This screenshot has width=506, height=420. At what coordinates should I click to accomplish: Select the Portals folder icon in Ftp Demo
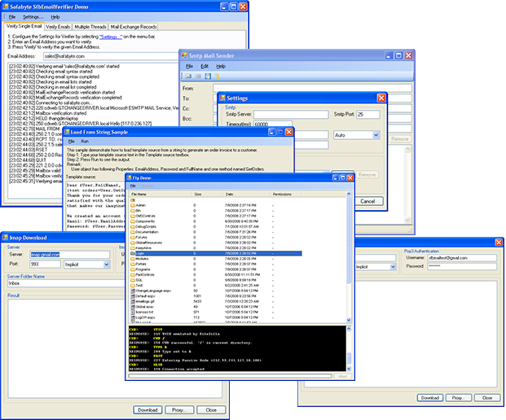tap(133, 264)
